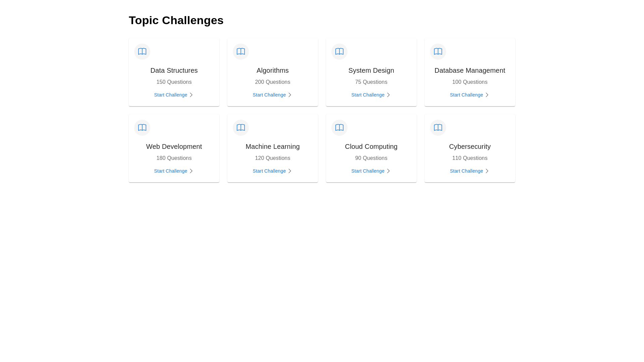Start the Database Management challenge
The height and width of the screenshot is (362, 644).
point(466,95)
